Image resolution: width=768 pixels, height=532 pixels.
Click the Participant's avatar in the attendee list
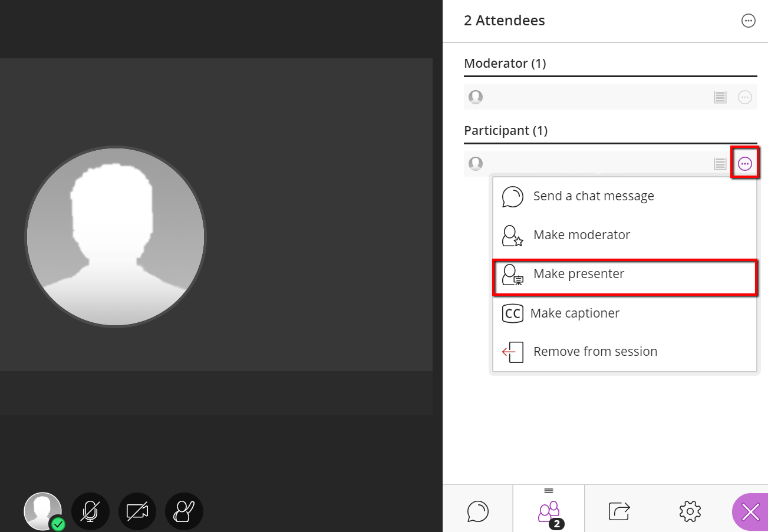point(476,164)
